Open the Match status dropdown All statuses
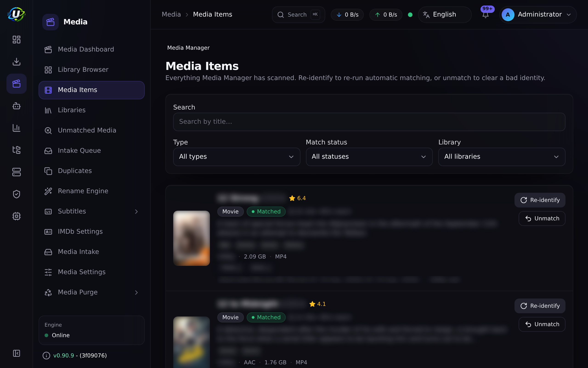 click(x=369, y=157)
